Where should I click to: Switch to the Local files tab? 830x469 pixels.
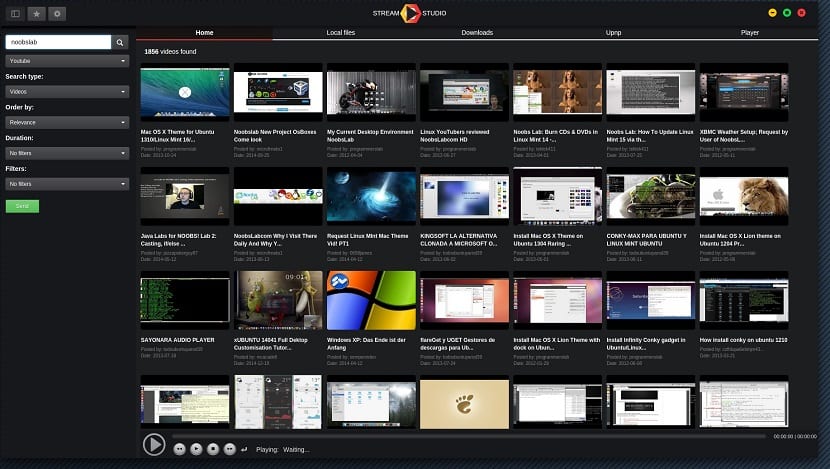pos(341,33)
